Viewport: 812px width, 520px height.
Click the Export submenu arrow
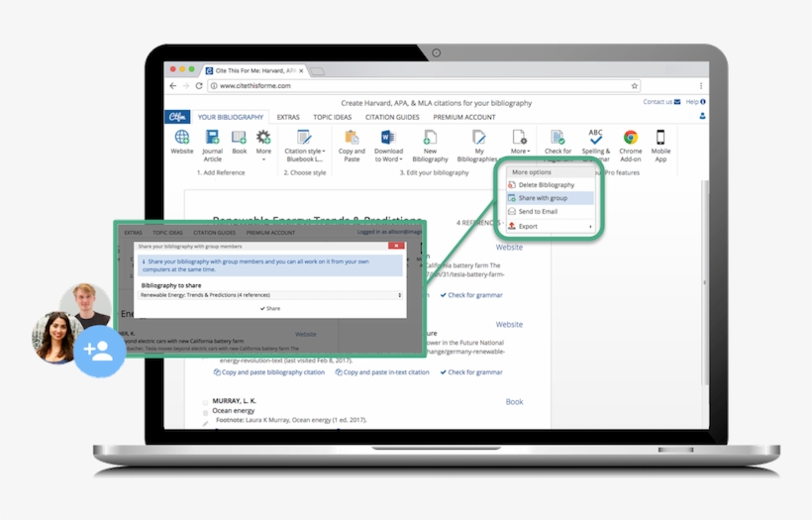(590, 227)
